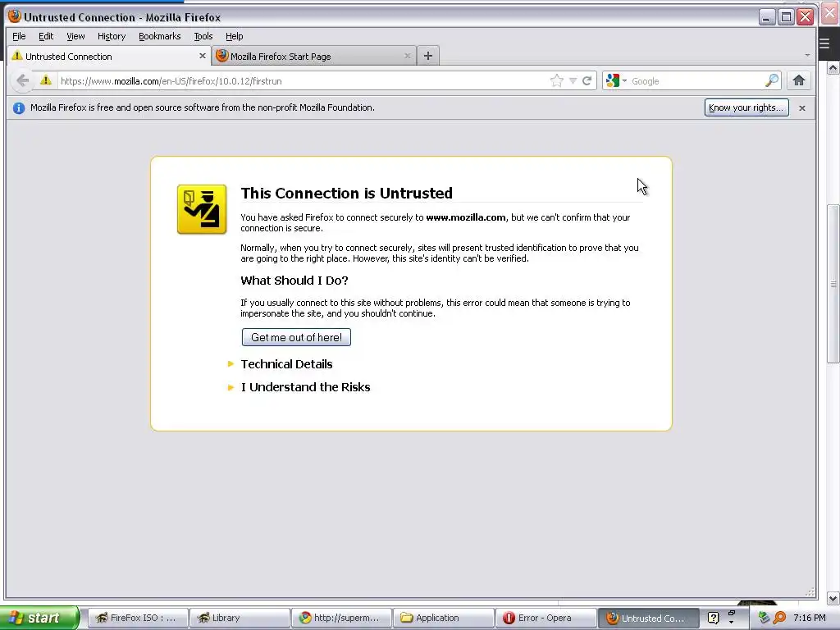Click the Back arrow navigation button
Image resolution: width=840 pixels, height=630 pixels.
22,81
